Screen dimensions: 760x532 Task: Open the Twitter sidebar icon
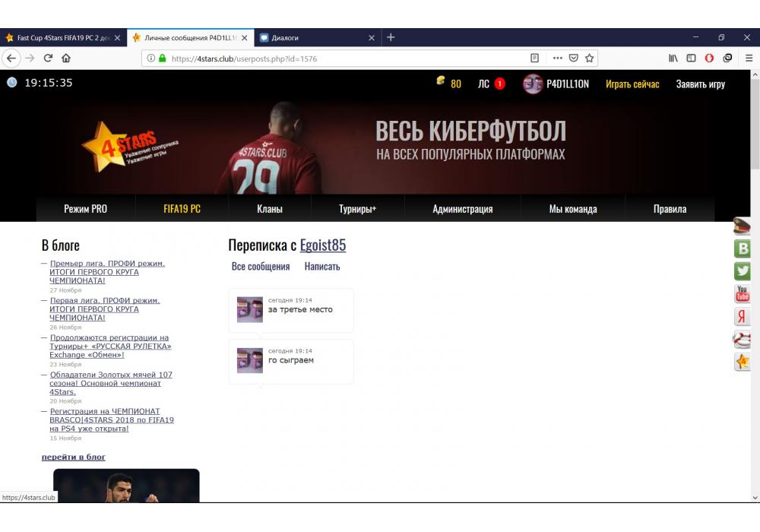(743, 271)
